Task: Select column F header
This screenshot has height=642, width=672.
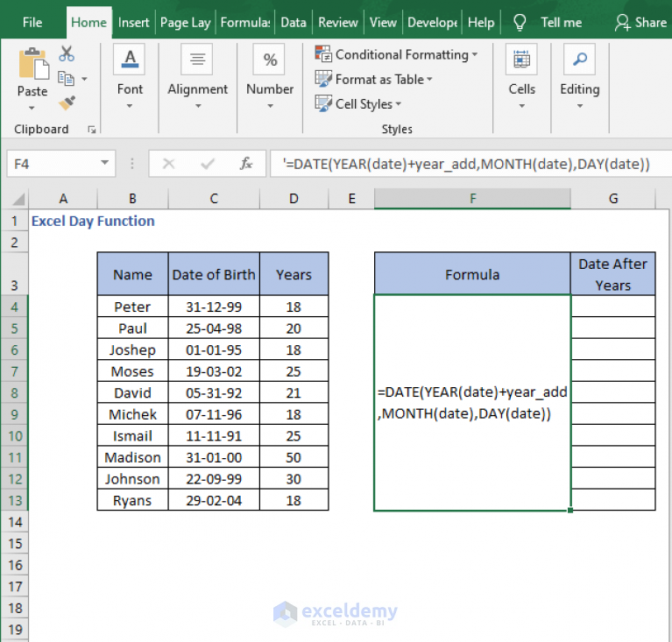Action: (x=472, y=199)
